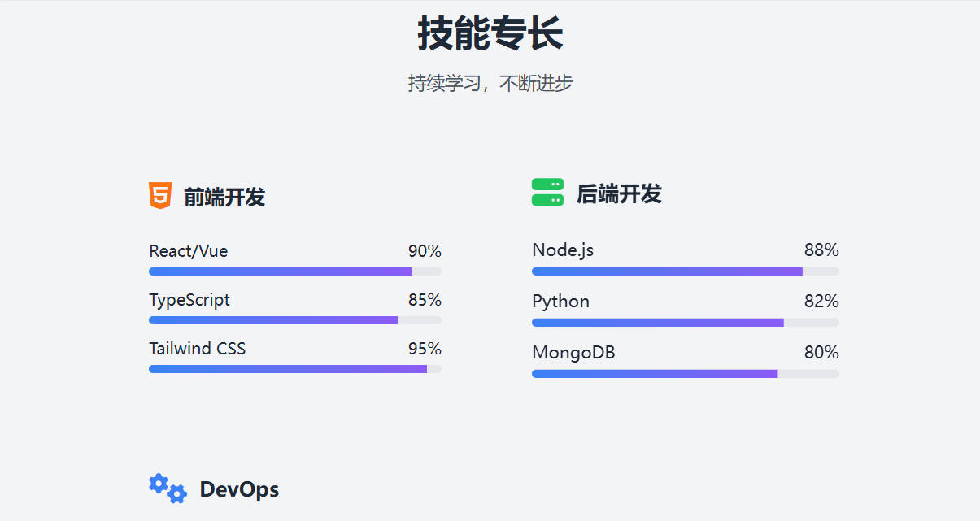Click the DevOps heading text
Screen dimensions: 980x521
[x=239, y=489]
